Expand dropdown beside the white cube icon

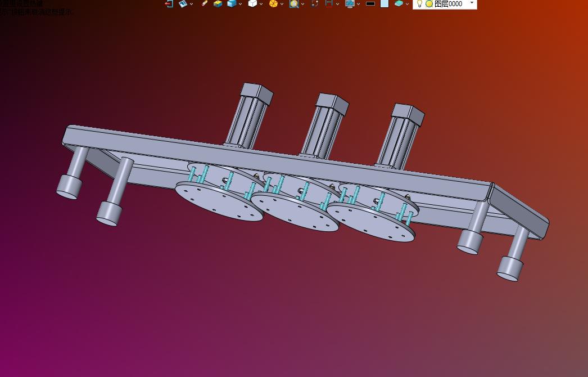click(x=261, y=4)
